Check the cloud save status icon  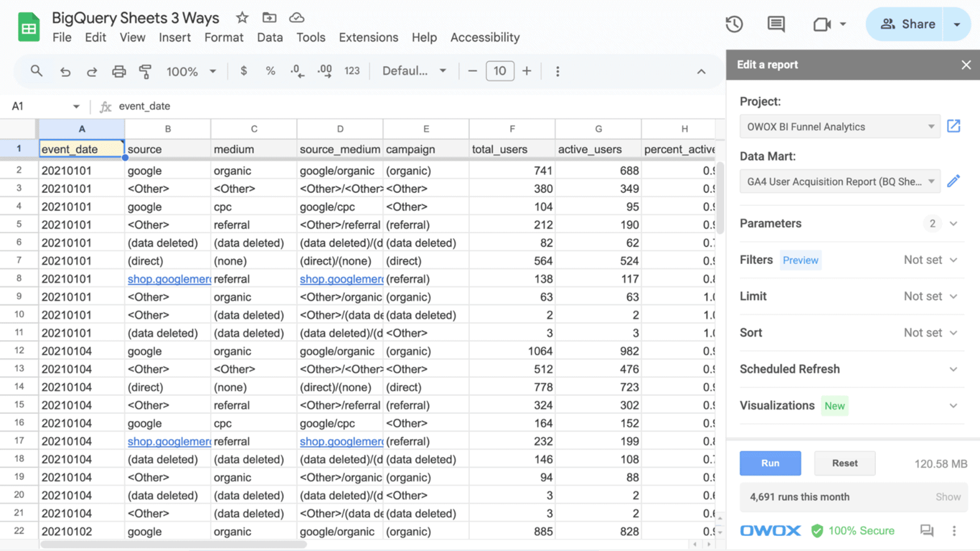pos(296,18)
